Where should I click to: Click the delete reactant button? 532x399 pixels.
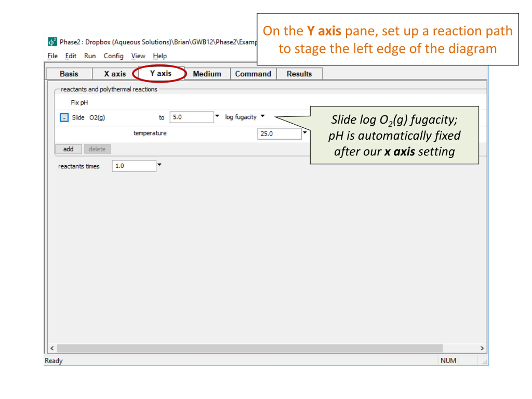point(97,149)
